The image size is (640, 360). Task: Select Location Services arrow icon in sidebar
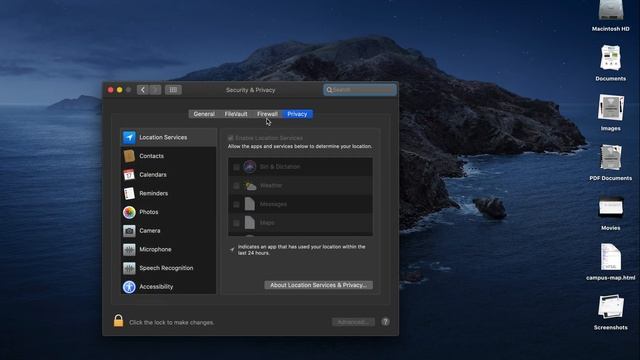[x=129, y=137]
